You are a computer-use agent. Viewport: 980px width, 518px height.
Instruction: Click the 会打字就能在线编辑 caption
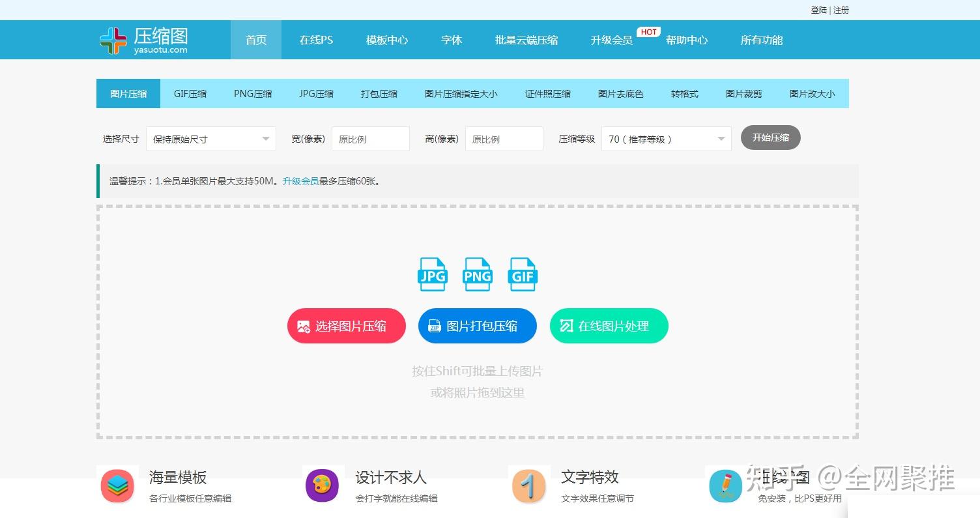(x=396, y=498)
